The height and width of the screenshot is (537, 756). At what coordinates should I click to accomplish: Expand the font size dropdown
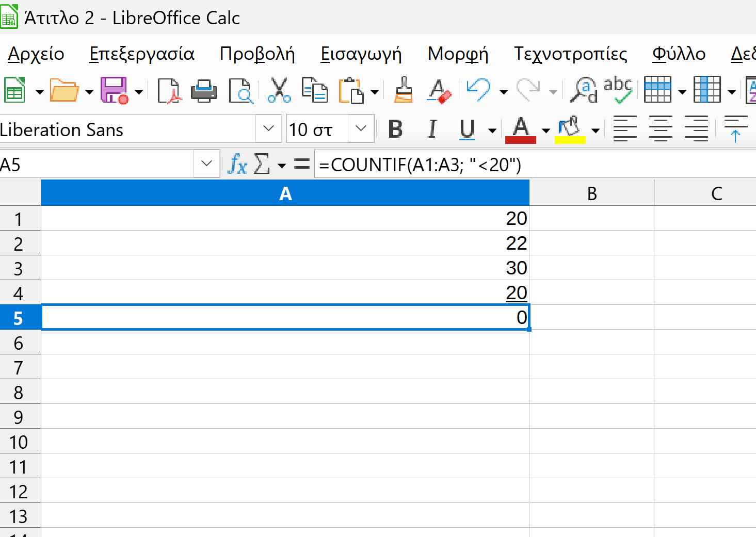click(361, 128)
